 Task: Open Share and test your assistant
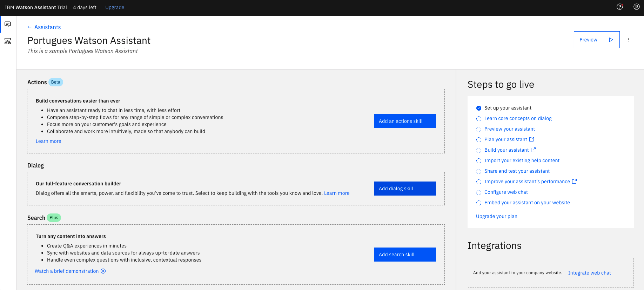coord(517,171)
